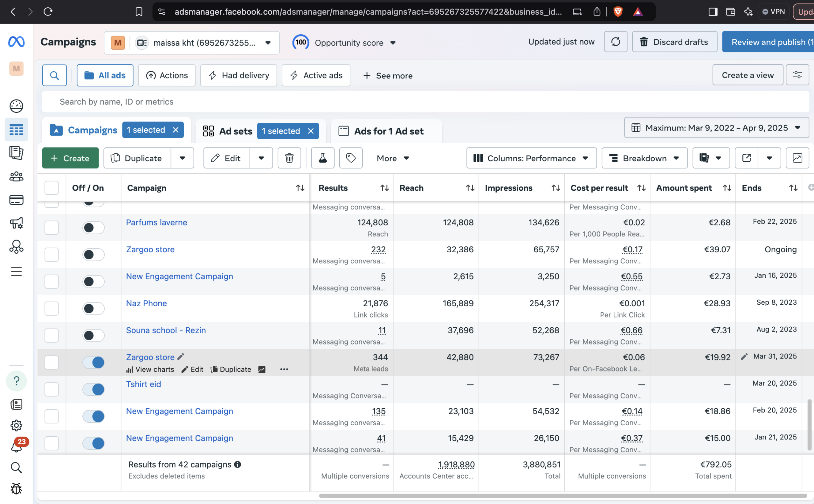
Task: Open A/B test flask icon
Action: [322, 158]
